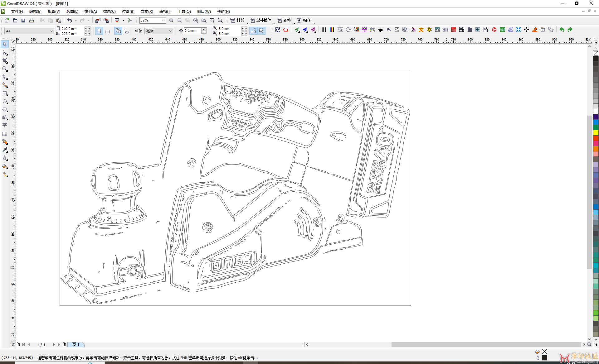599x364 pixels.
Task: Open the units 毫米 dropdown
Action: click(170, 31)
